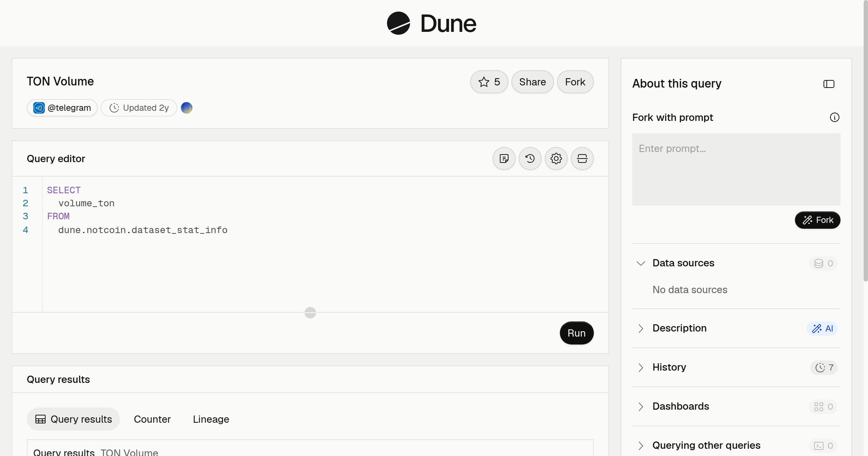
Task: Collapse the About this query sidebar
Action: pos(829,84)
